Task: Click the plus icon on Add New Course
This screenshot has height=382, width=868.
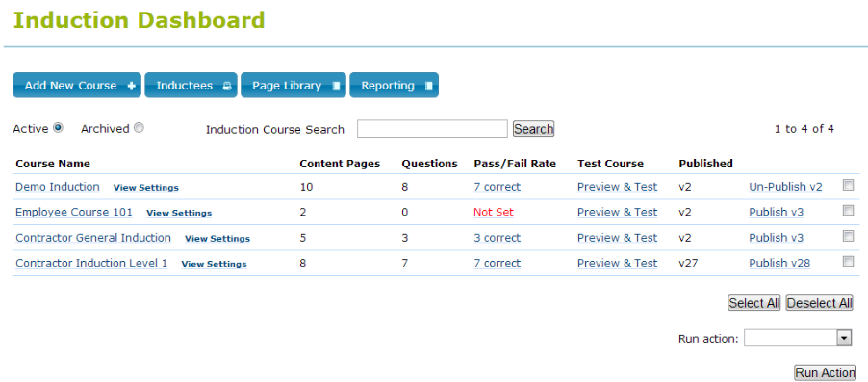Action: click(x=131, y=86)
